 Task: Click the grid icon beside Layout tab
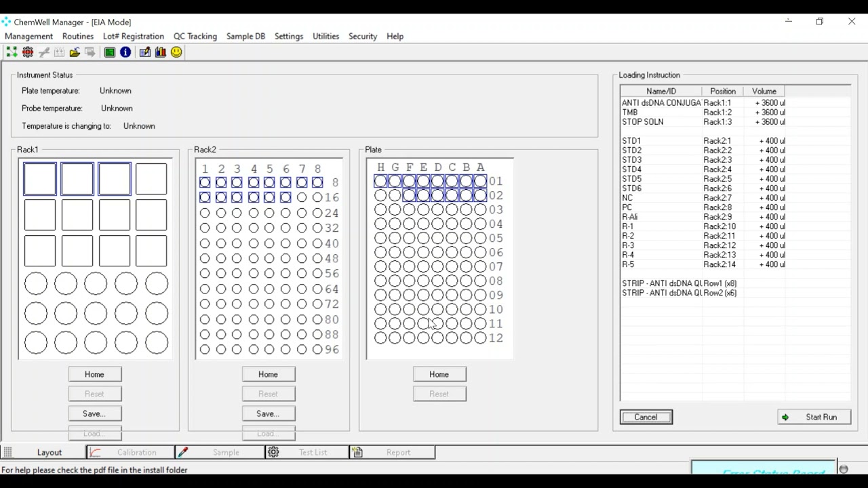[7, 452]
